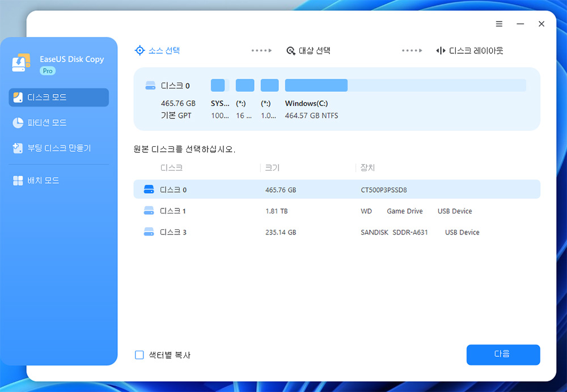Click the Windows(C:) partition label
Viewport: 567px width, 392px height.
pyautogui.click(x=306, y=103)
